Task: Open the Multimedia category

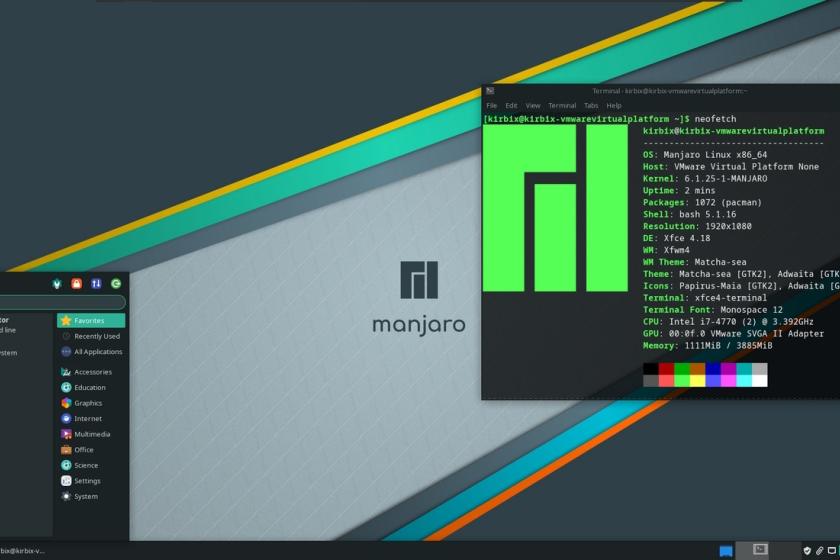Action: [x=91, y=434]
